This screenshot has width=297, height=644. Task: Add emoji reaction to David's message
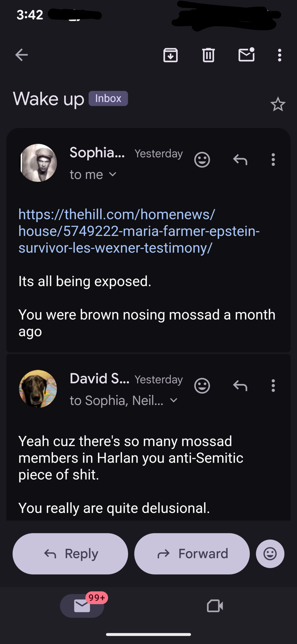coord(202,385)
